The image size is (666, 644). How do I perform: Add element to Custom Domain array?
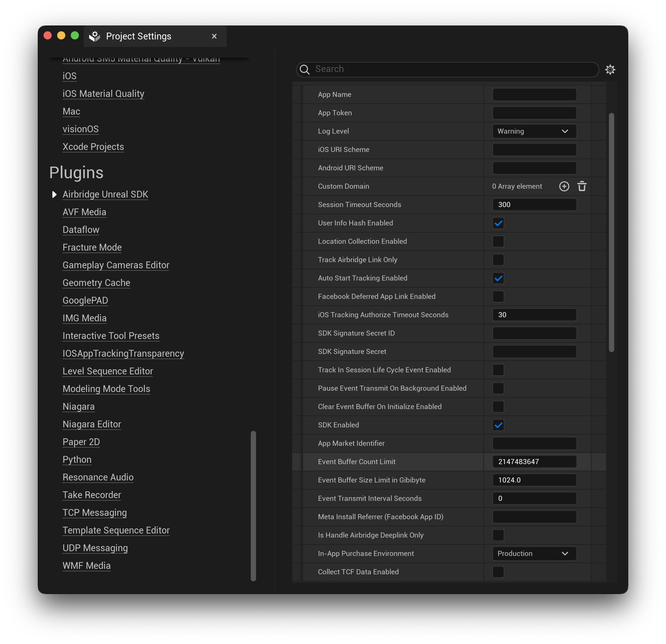(x=564, y=186)
